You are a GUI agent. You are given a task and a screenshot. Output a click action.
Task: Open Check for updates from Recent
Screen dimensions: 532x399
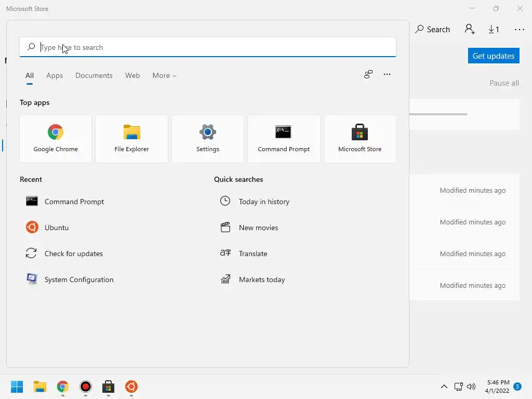tap(64, 254)
